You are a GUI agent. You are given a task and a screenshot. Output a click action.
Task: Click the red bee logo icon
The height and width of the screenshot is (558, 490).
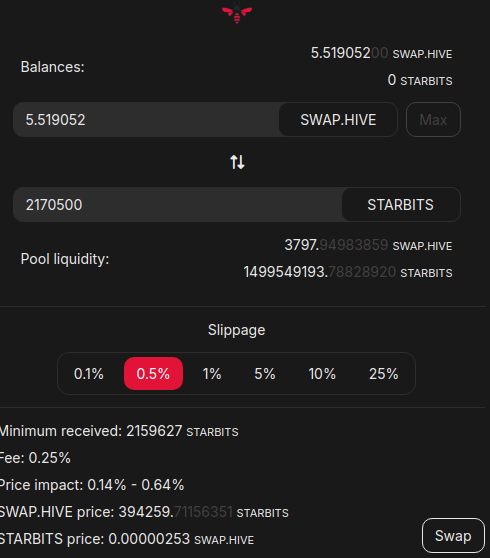click(x=237, y=14)
